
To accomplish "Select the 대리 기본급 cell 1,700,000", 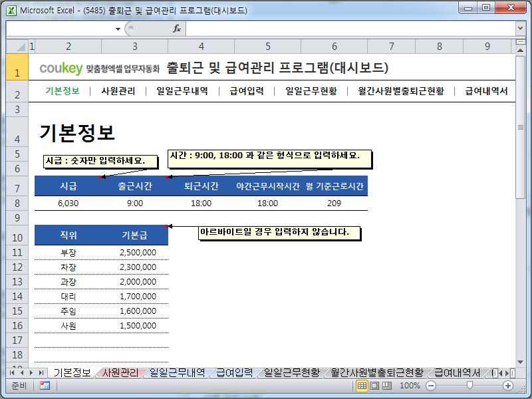I will point(135,296).
